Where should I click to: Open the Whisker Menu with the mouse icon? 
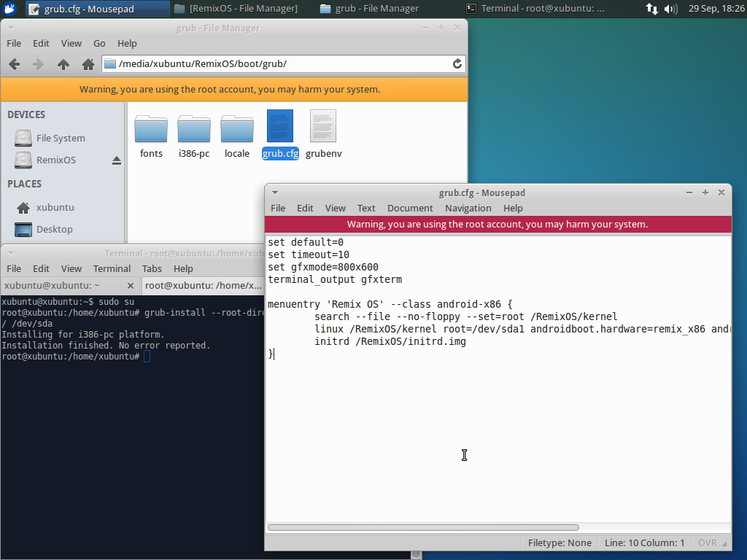click(9, 9)
